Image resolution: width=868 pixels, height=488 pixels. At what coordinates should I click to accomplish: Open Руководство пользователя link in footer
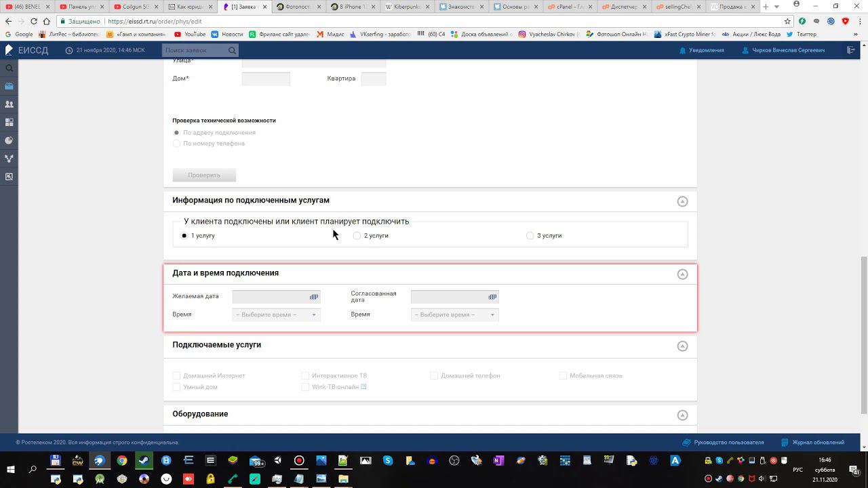[723, 443]
